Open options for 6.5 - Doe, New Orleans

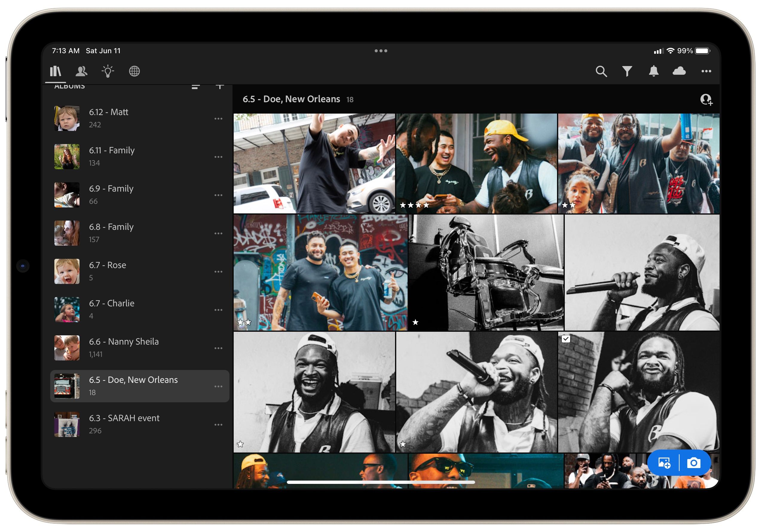pos(218,386)
